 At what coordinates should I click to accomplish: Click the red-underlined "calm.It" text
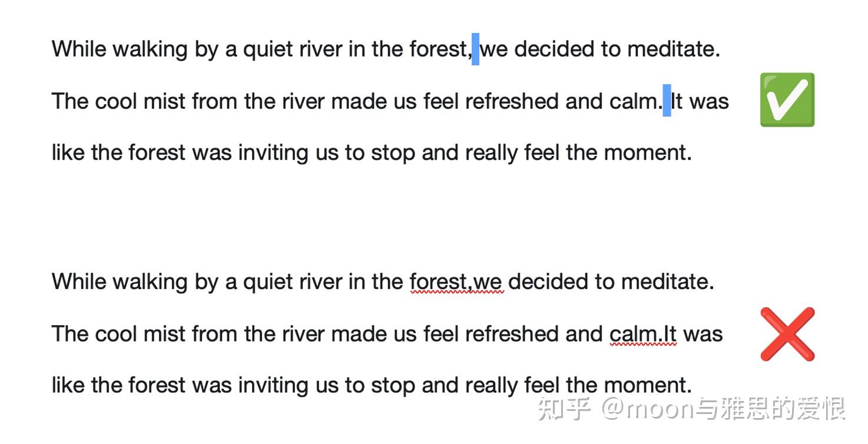(643, 334)
